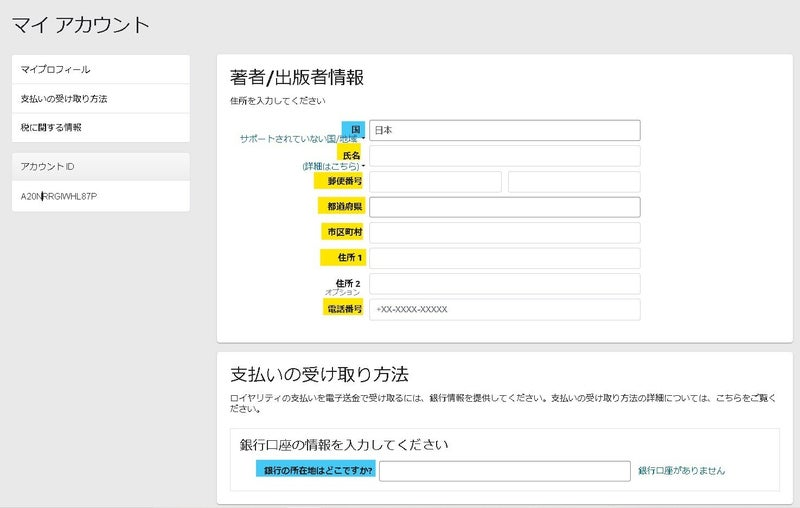
Task: Open the 都道府県 selection field
Action: click(504, 207)
